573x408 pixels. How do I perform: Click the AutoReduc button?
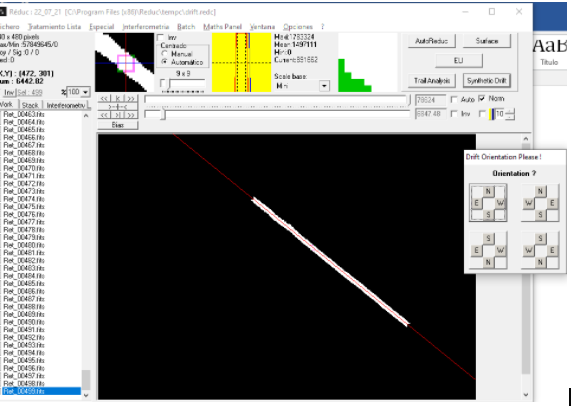pos(432,41)
